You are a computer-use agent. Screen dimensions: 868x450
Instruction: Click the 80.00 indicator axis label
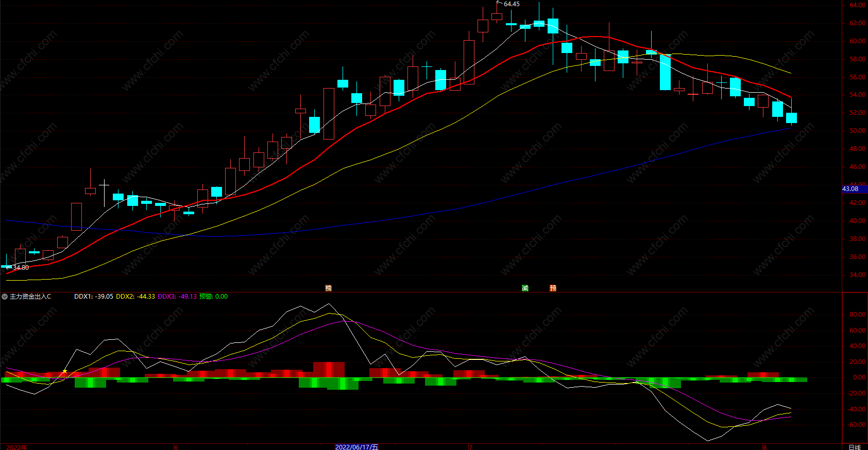pyautogui.click(x=857, y=315)
